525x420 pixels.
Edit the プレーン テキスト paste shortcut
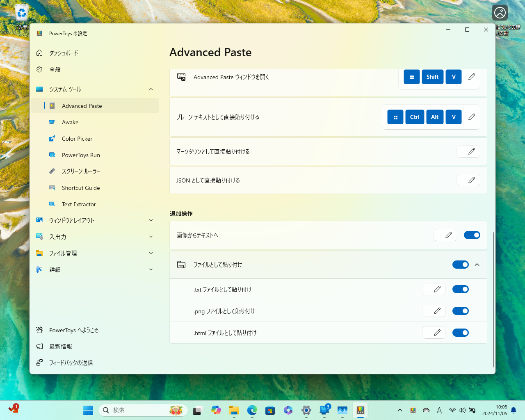tap(472, 117)
